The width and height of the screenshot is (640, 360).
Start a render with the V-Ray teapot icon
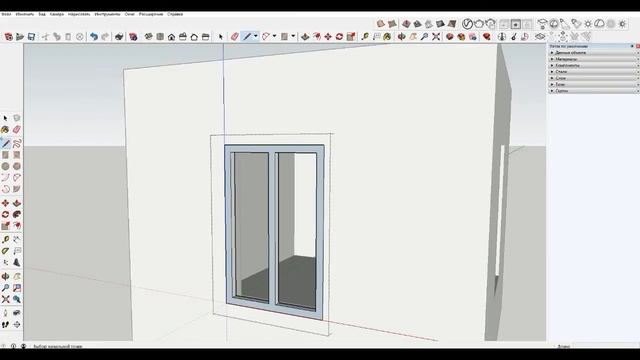click(479, 24)
